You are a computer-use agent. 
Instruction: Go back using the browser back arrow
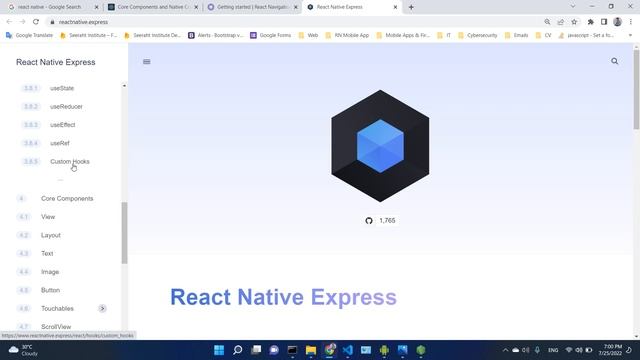9,22
